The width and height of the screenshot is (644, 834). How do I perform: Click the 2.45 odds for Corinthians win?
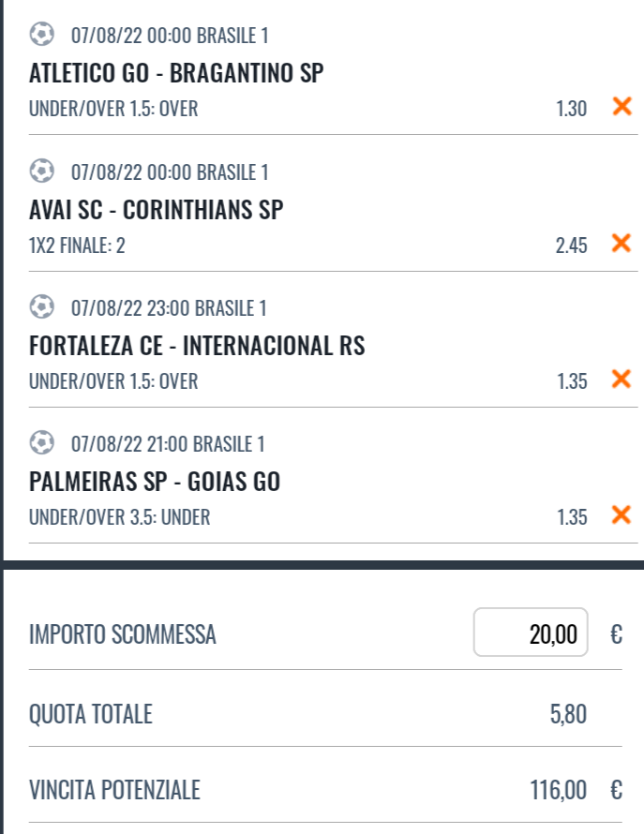pyautogui.click(x=571, y=246)
